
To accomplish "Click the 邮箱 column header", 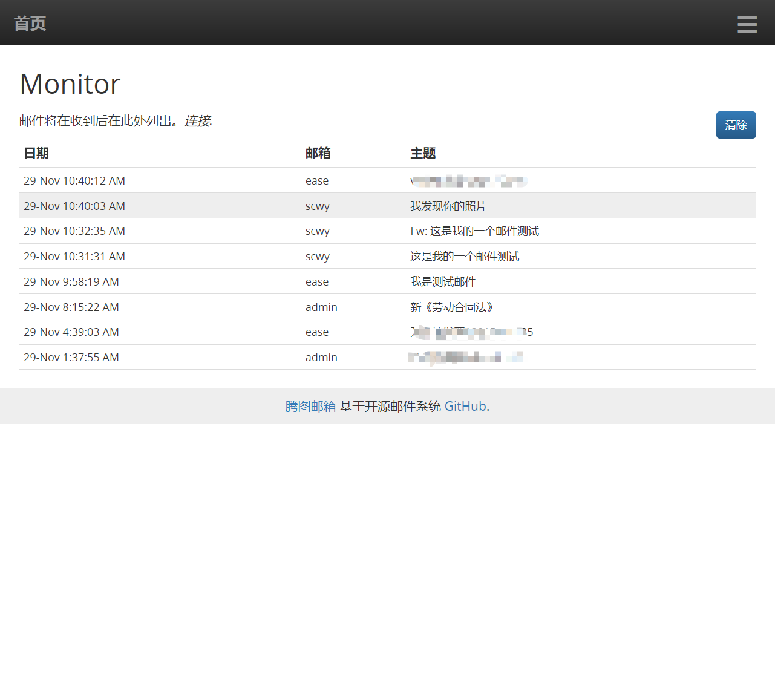I will coord(318,154).
